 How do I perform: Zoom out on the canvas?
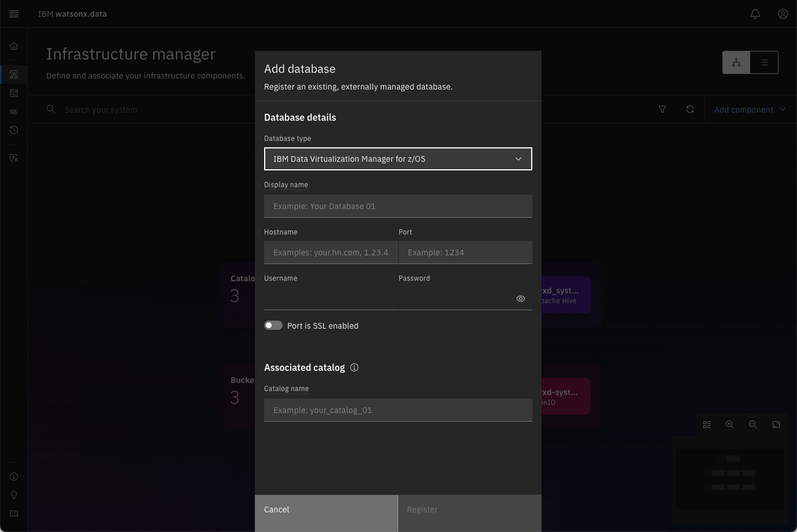tap(753, 425)
